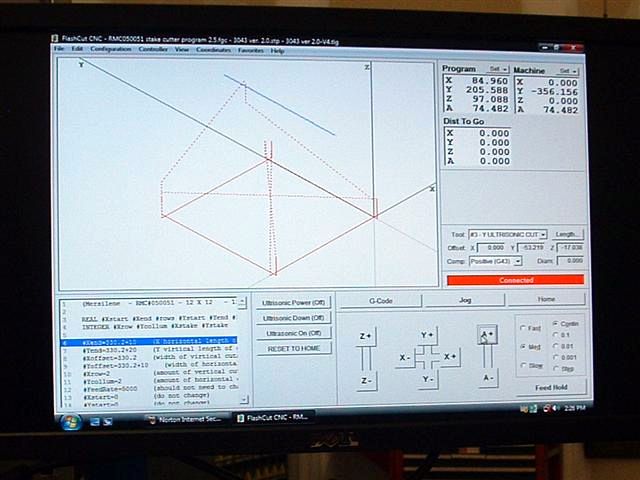
Task: Click the Show Desktop quick launch icon
Action: tap(94, 421)
